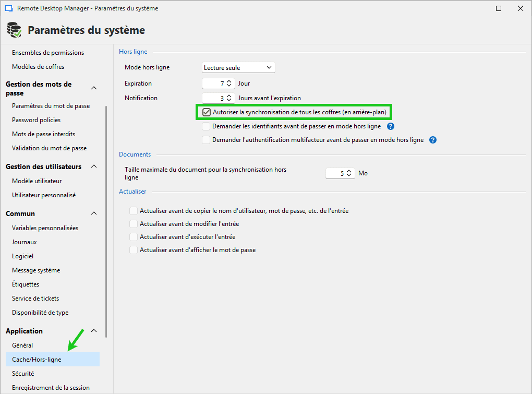Click the Paramètres du système gear icon

click(14, 29)
